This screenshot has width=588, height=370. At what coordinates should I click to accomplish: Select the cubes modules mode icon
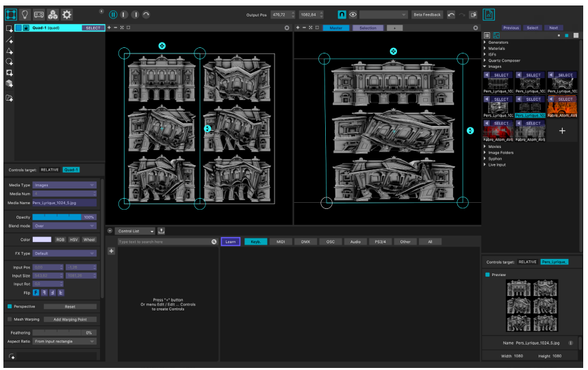coord(53,14)
